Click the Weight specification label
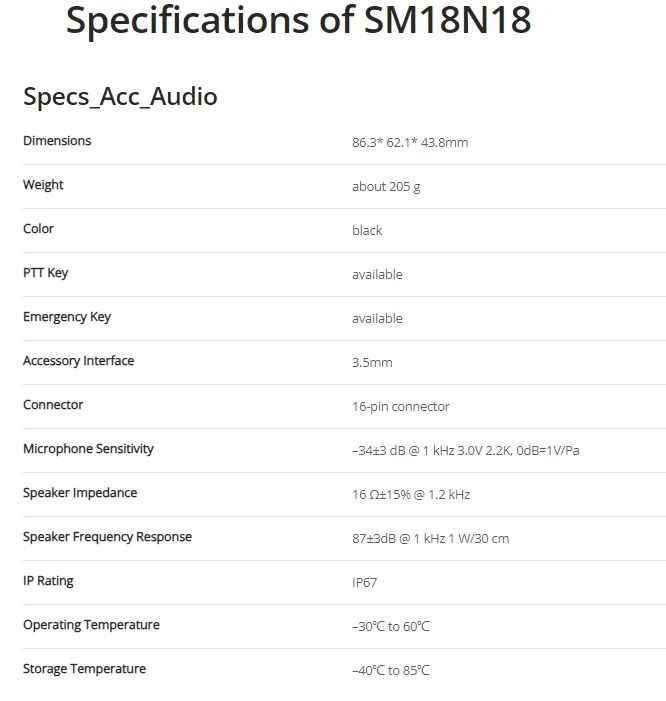666x701 pixels. point(43,185)
